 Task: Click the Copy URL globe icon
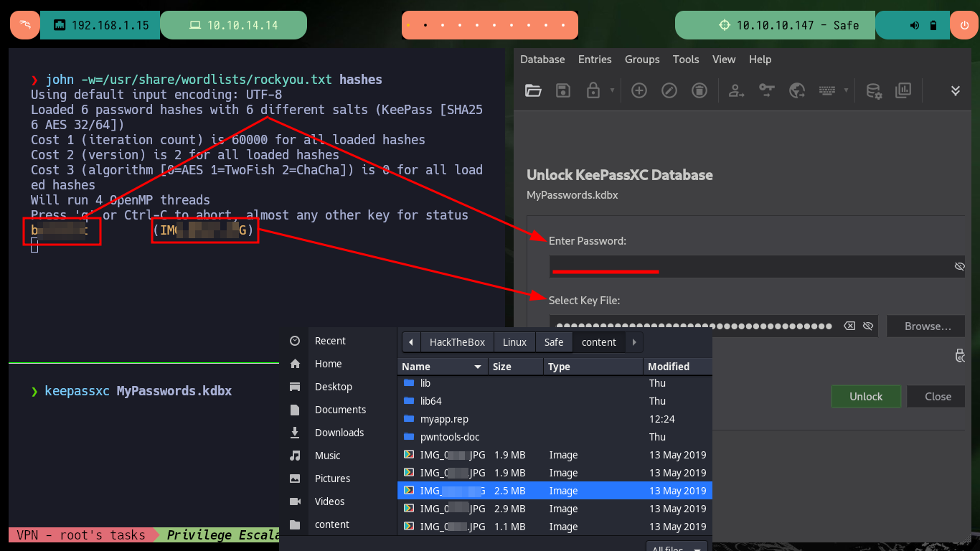(x=797, y=90)
